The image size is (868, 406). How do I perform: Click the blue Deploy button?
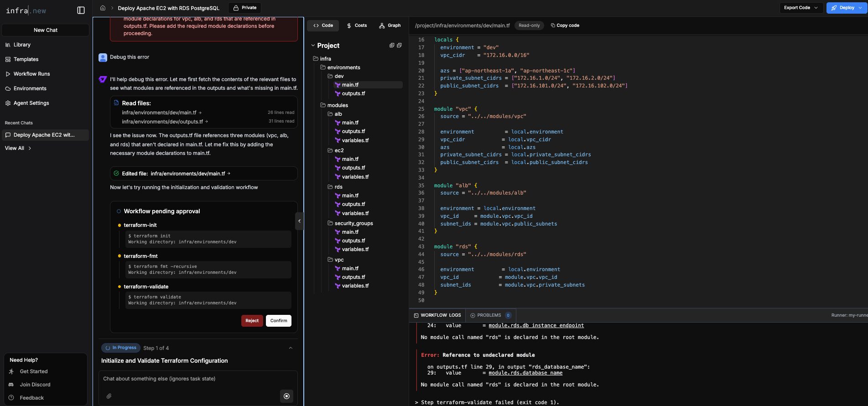tap(847, 8)
